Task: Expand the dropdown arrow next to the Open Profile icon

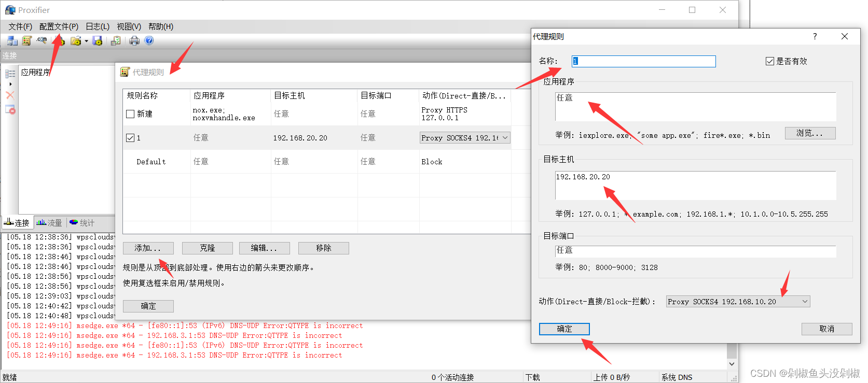Action: [x=86, y=41]
